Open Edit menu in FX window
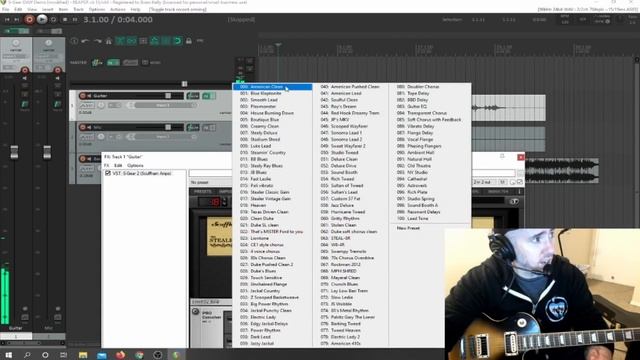The height and width of the screenshot is (360, 640). click(x=118, y=165)
